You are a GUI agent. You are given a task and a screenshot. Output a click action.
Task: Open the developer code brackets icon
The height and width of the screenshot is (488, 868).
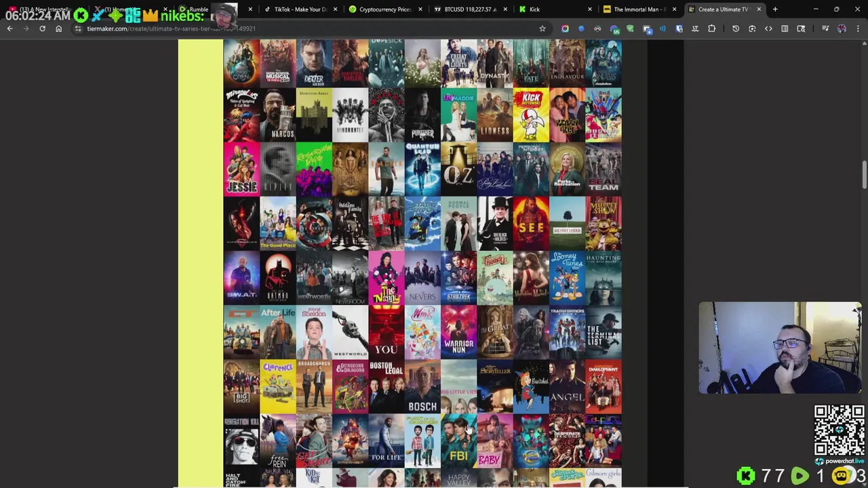[x=768, y=28]
